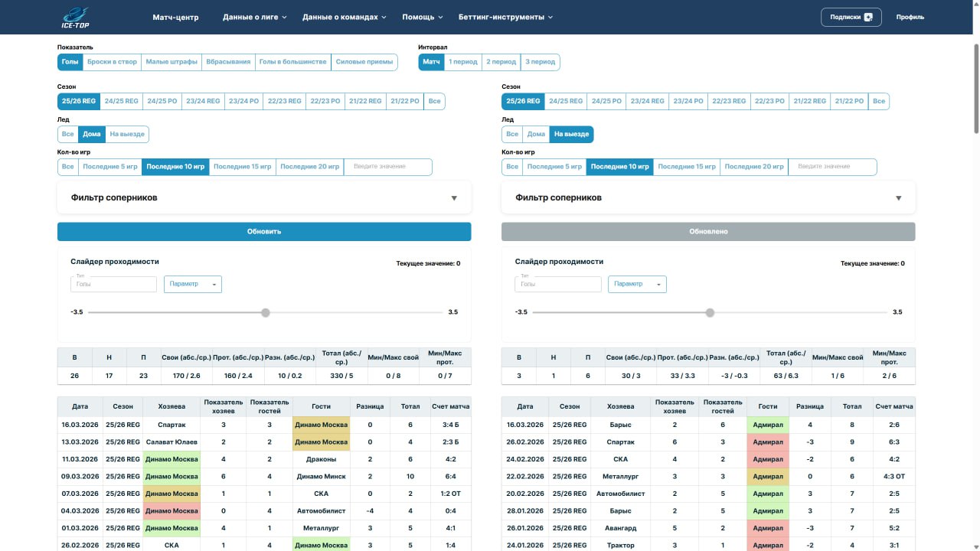
Task: Select На выезде in left Лед filter
Action: point(126,134)
